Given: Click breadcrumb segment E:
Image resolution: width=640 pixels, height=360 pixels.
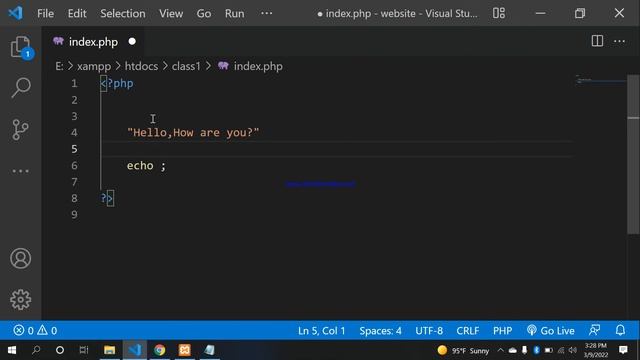Looking at the screenshot, I should coord(59,66).
